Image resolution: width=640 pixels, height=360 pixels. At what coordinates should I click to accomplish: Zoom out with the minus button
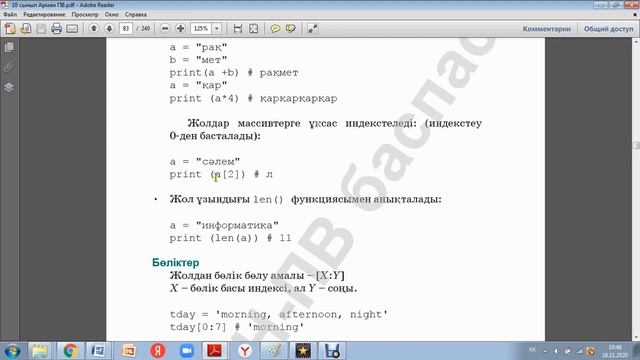(x=165, y=28)
